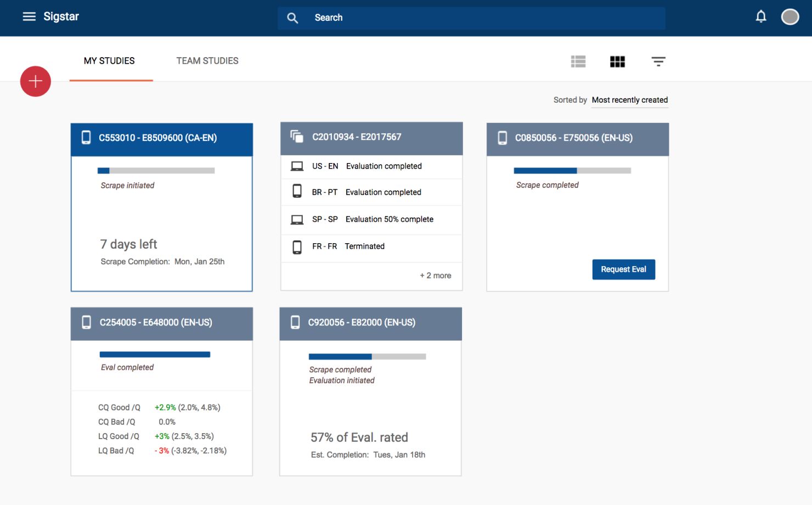Type in the Search field
This screenshot has height=505, width=812.
483,18
